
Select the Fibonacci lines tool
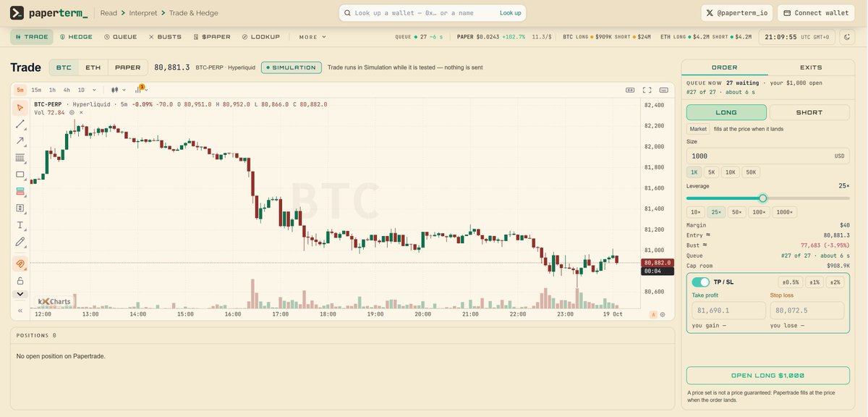click(20, 157)
